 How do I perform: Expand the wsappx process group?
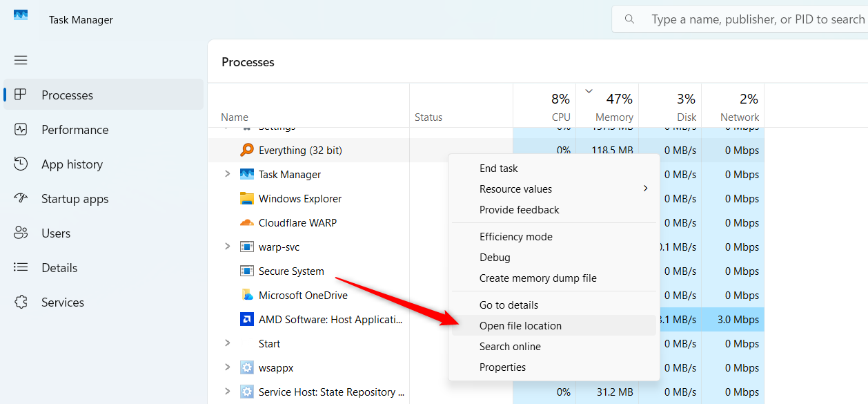[x=227, y=367]
